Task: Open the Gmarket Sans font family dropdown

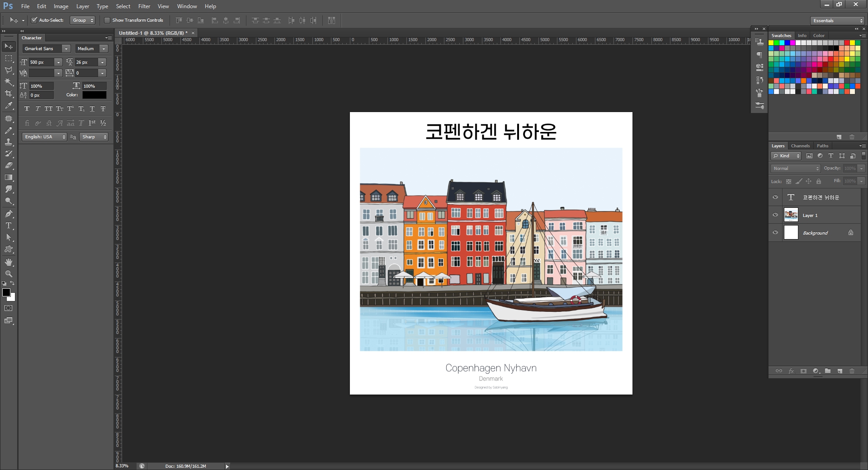Action: pos(66,48)
